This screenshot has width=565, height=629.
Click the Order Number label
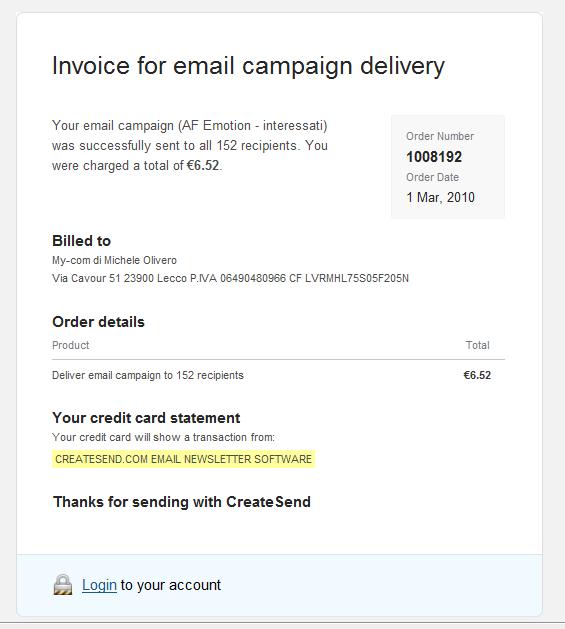pyautogui.click(x=440, y=136)
